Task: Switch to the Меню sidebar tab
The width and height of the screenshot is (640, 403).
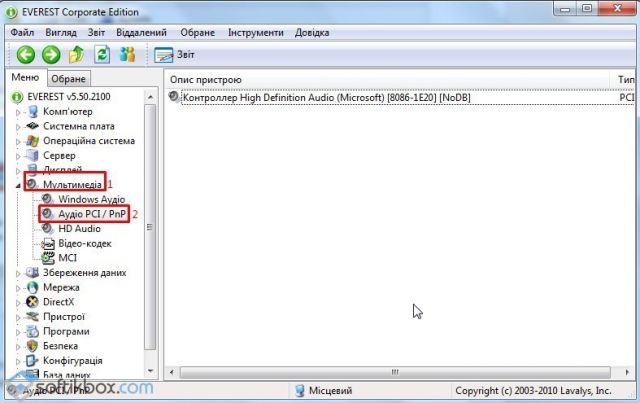Action: (x=25, y=78)
